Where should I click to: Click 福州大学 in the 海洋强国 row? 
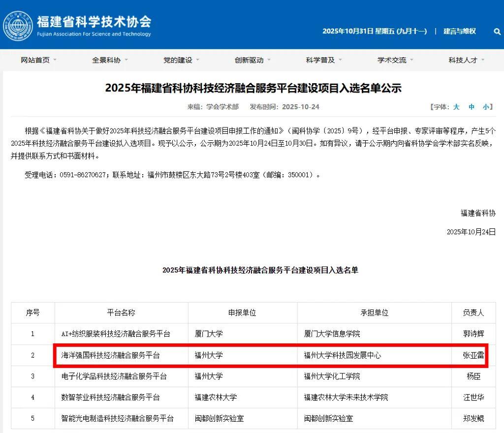tap(209, 355)
